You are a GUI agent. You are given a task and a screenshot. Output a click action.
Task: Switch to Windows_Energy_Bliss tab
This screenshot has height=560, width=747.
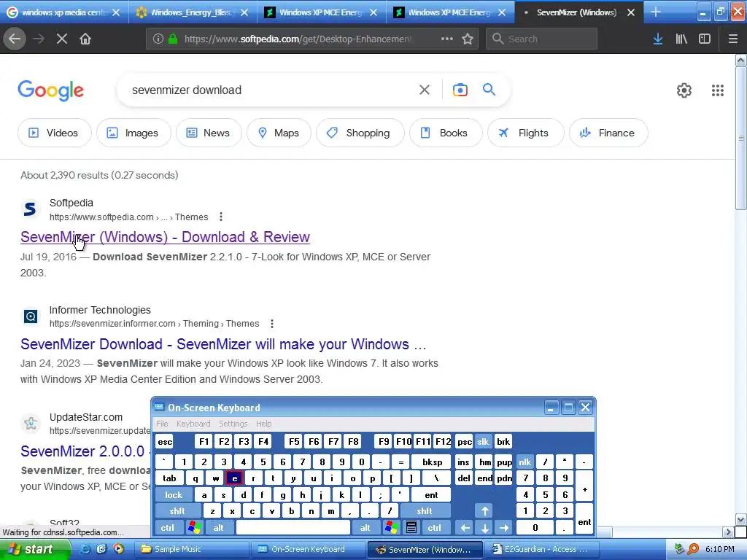192,12
